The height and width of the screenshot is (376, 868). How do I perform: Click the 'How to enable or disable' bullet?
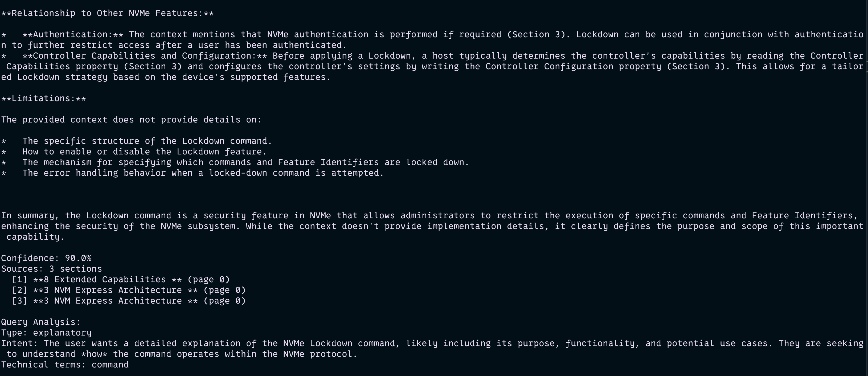pyautogui.click(x=144, y=152)
